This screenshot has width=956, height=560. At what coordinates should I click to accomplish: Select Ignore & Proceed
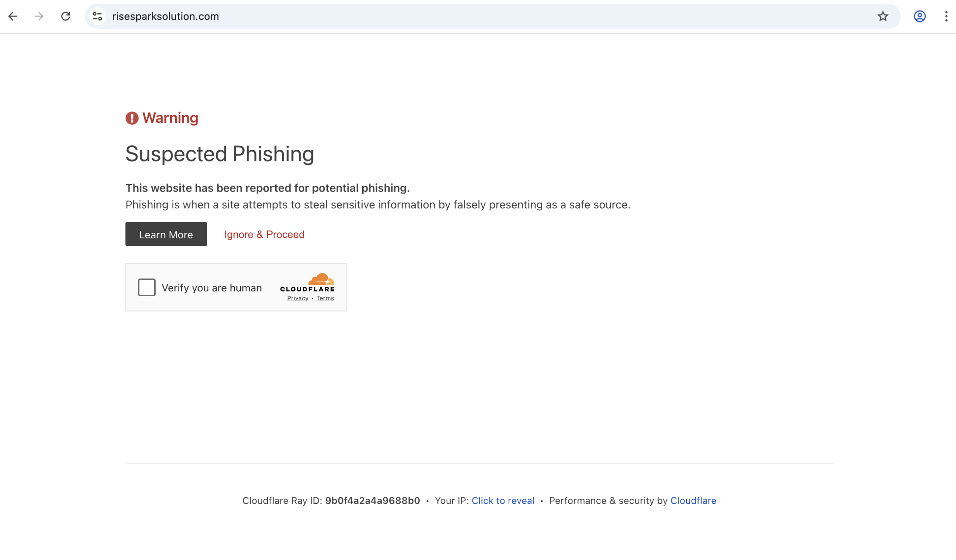coord(264,234)
